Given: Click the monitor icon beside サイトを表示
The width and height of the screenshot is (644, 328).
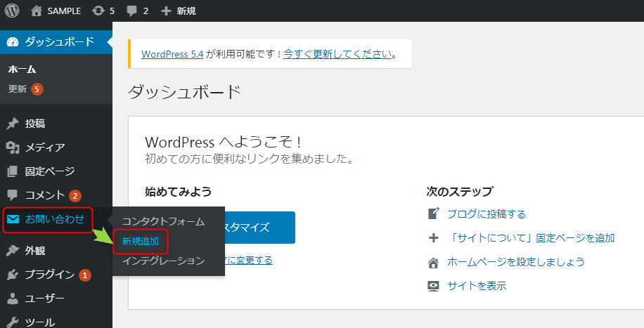Looking at the screenshot, I should [433, 286].
